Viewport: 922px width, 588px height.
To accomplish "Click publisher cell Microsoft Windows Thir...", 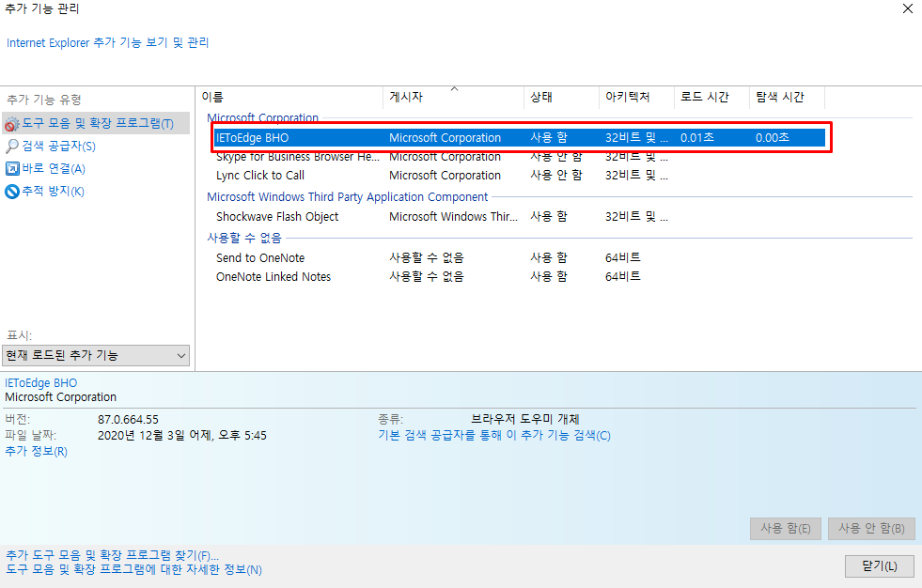I will [x=453, y=216].
